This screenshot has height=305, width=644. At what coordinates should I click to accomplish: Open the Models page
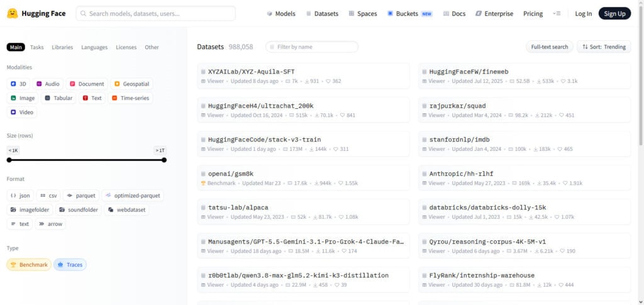click(x=281, y=14)
